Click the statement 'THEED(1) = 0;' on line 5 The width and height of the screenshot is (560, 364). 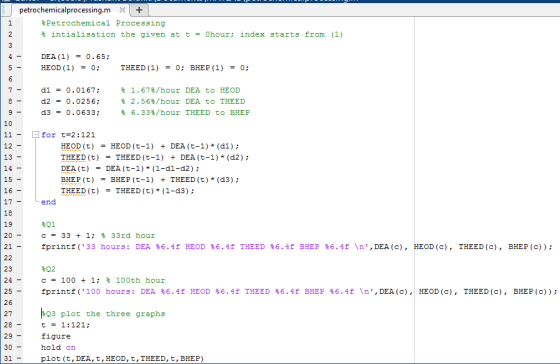152,68
